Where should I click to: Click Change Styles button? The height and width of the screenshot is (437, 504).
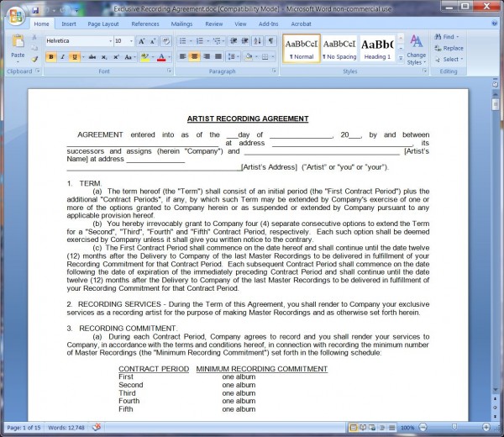pos(417,50)
